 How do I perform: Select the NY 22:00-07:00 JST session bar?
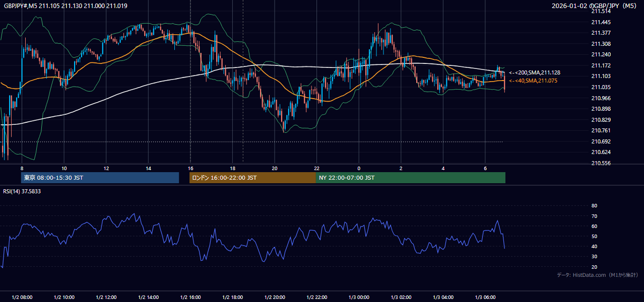(411, 178)
